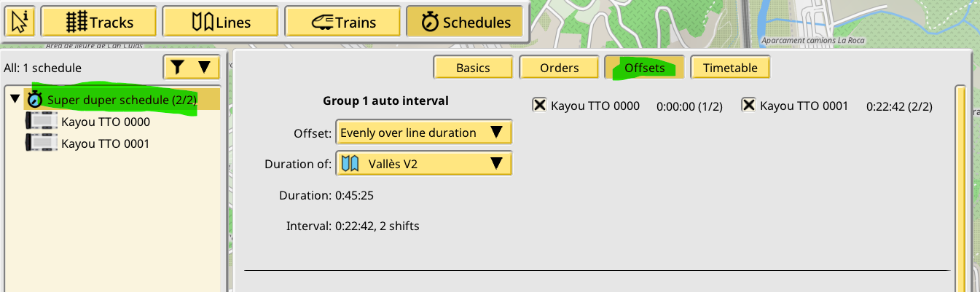Open the Duration of line dropdown
Screen dimensions: 980x292
coord(423,164)
